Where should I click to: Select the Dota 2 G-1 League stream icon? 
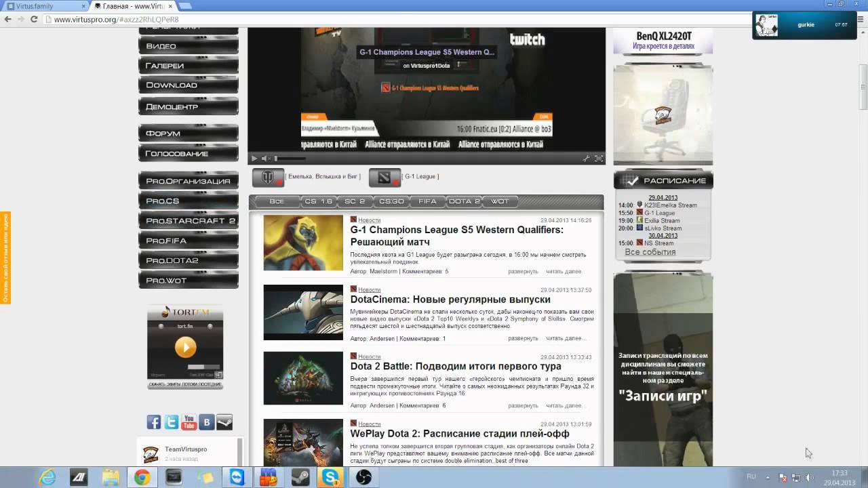coord(385,178)
